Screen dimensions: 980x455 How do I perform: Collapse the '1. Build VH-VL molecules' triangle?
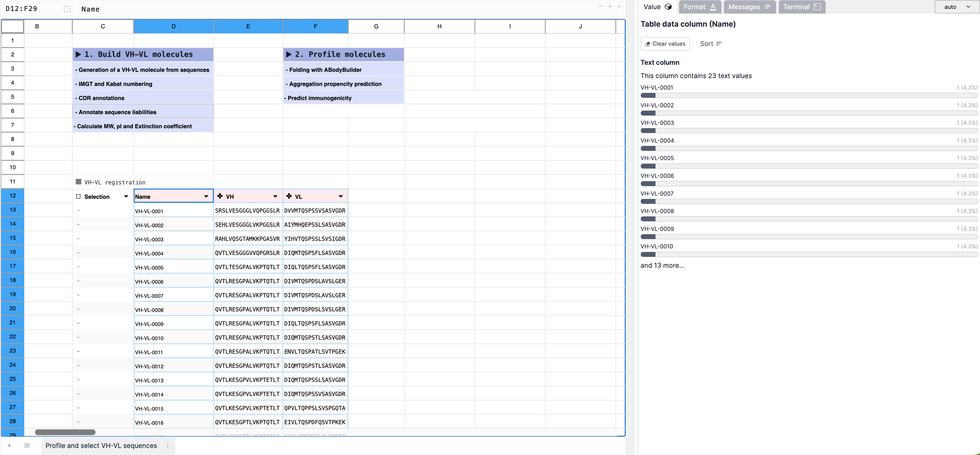pos(78,54)
